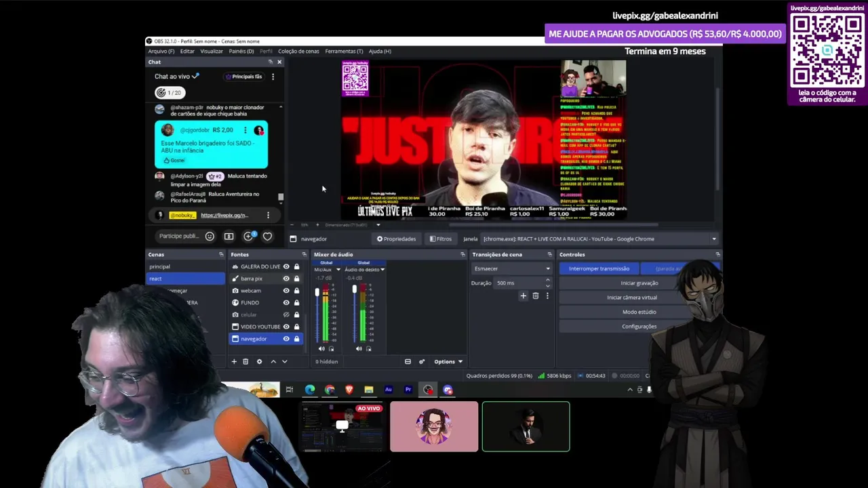868x488 pixels.
Task: Show the hidden celular source
Action: (x=286, y=314)
